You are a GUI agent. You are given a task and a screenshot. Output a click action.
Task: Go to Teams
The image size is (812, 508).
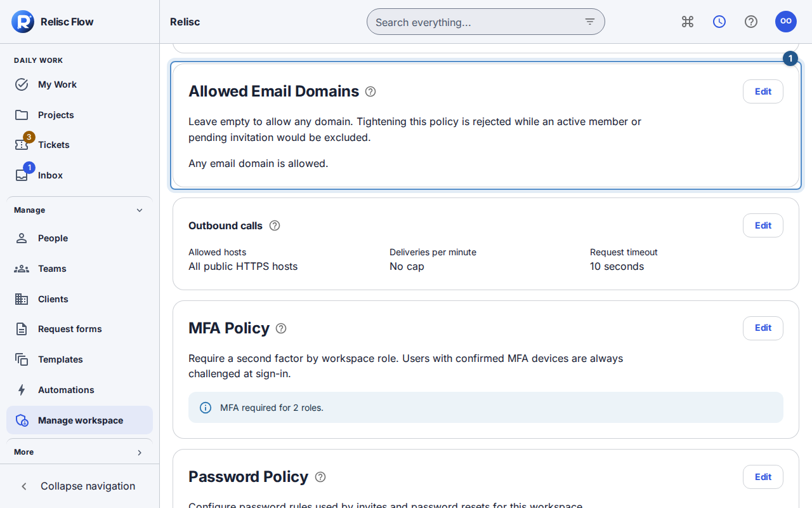pos(79,269)
